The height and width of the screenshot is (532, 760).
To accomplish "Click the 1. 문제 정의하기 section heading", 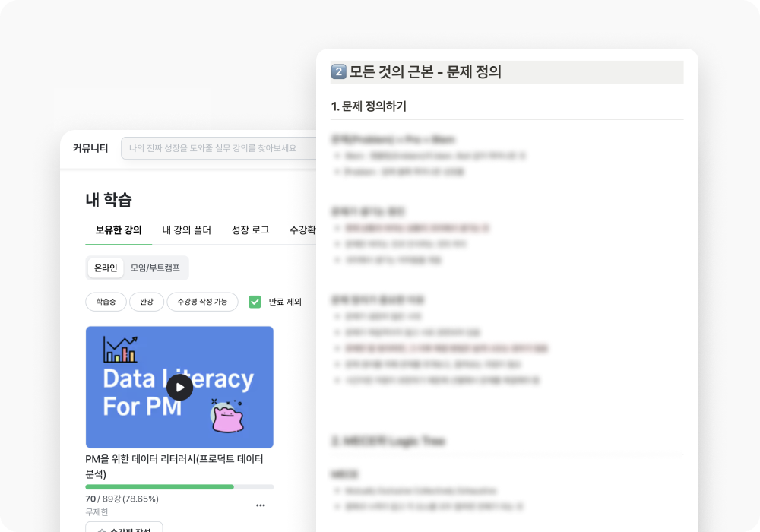I will coord(369,106).
